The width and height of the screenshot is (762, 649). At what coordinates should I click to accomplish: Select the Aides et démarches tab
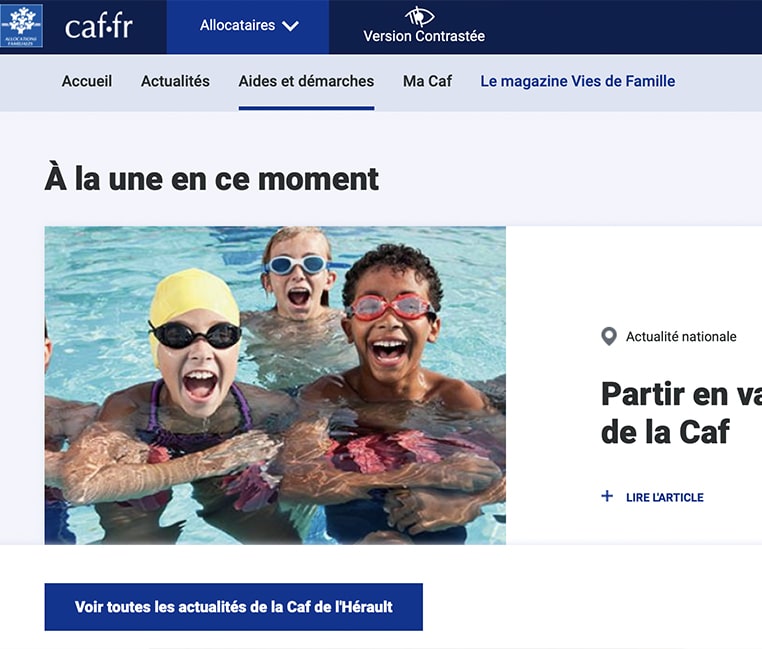pos(306,81)
